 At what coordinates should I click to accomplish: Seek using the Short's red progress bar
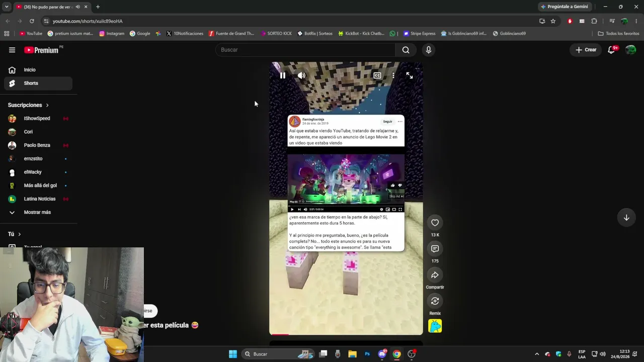pyautogui.click(x=346, y=334)
